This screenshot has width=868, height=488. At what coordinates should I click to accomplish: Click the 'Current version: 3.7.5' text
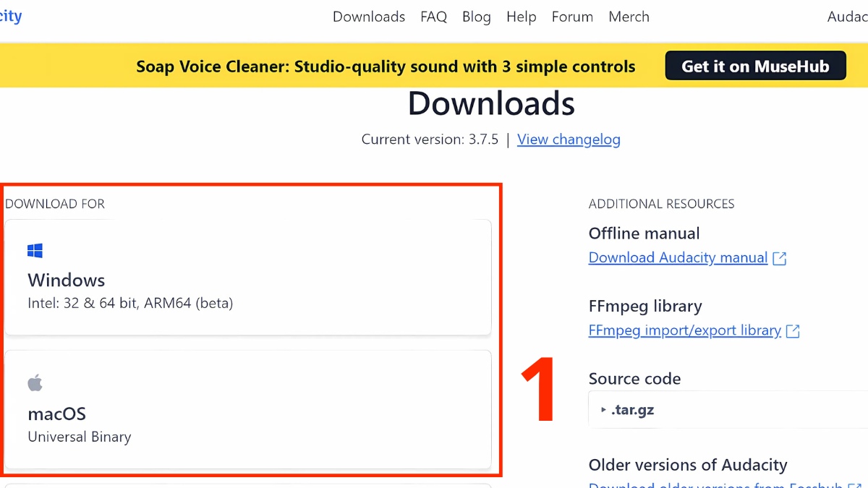[430, 140]
